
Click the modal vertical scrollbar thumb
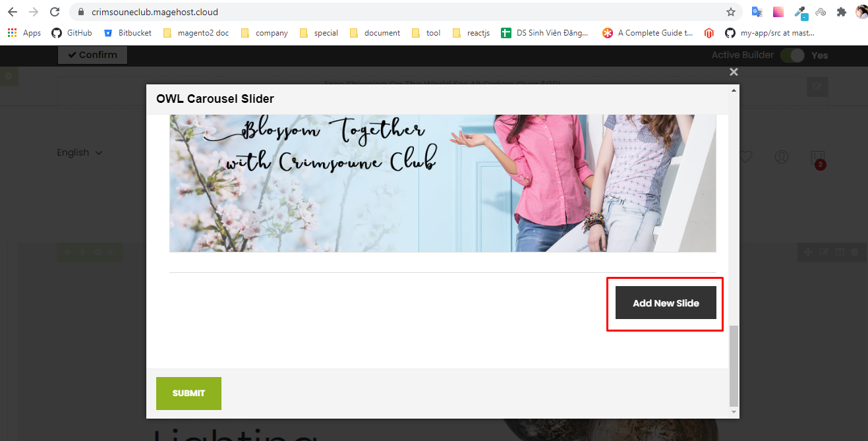click(734, 365)
